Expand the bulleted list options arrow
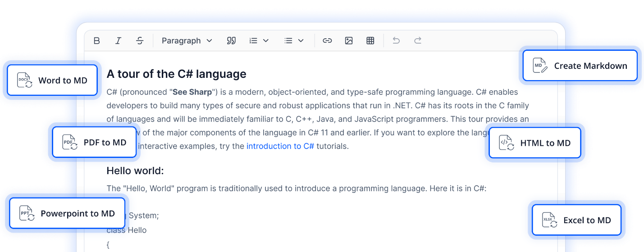The height and width of the screenshot is (252, 644). click(x=301, y=40)
